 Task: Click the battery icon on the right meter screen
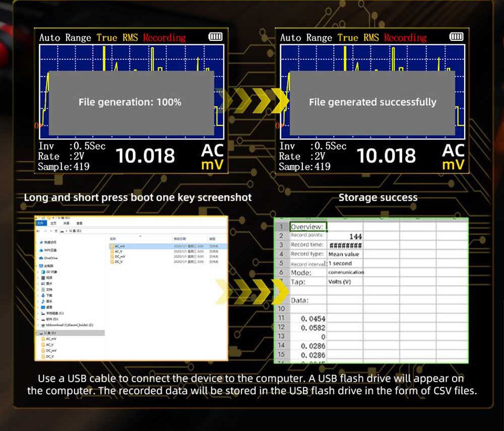pyautogui.click(x=456, y=37)
